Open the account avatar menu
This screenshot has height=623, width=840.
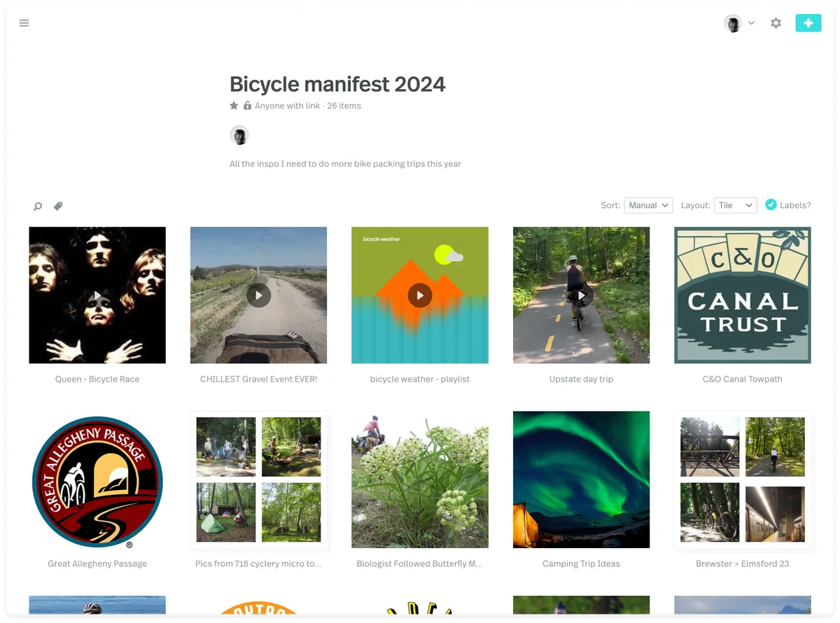(x=739, y=23)
